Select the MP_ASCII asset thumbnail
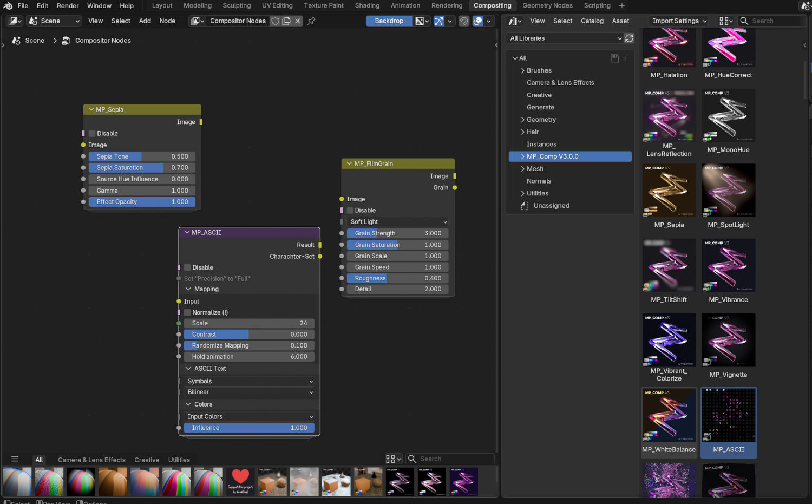 [728, 415]
